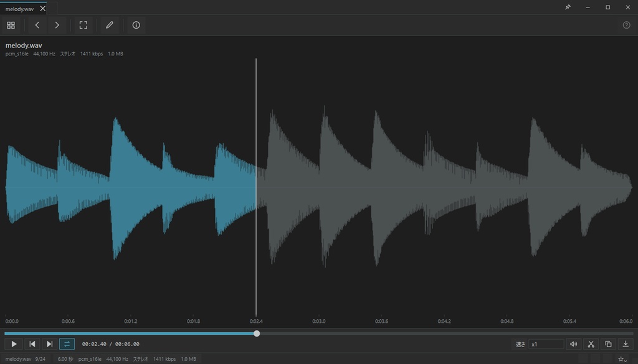Open the speed x1 selector
Screen dimensions: 638x364
click(546, 344)
